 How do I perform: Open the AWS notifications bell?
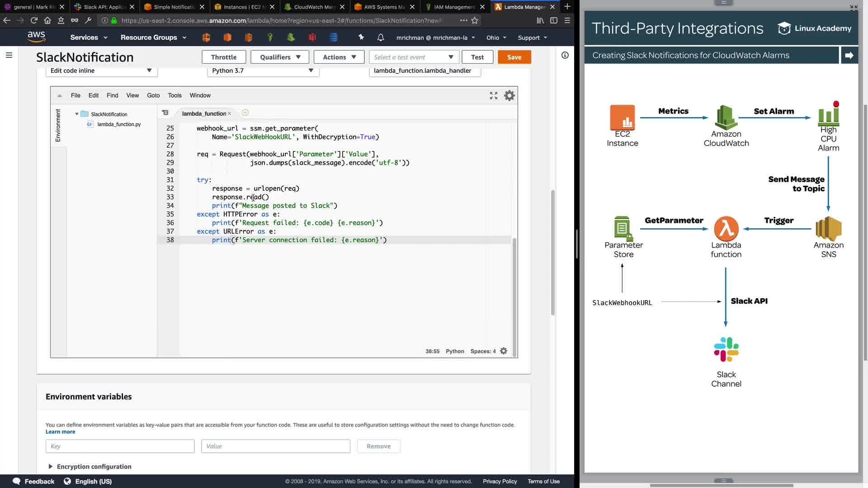[x=381, y=38]
